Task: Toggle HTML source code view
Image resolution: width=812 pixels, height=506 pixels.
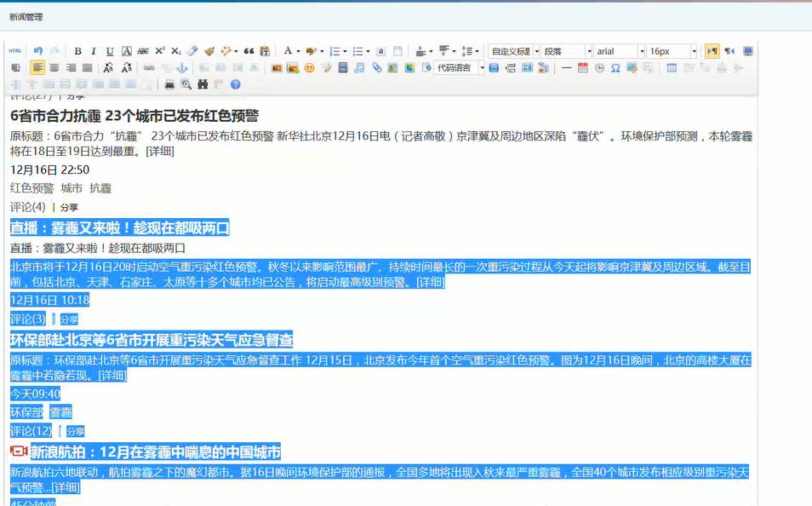Action: click(14, 51)
